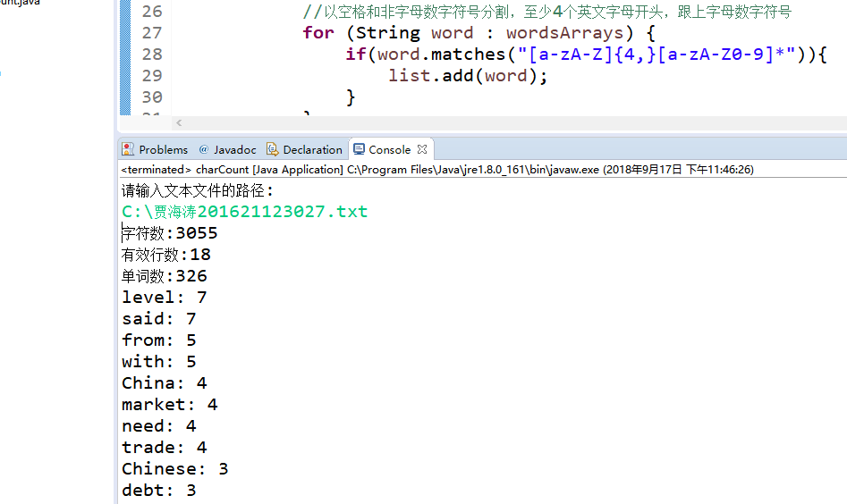
Task: Click console line 'debt: 3'
Action: point(159,491)
